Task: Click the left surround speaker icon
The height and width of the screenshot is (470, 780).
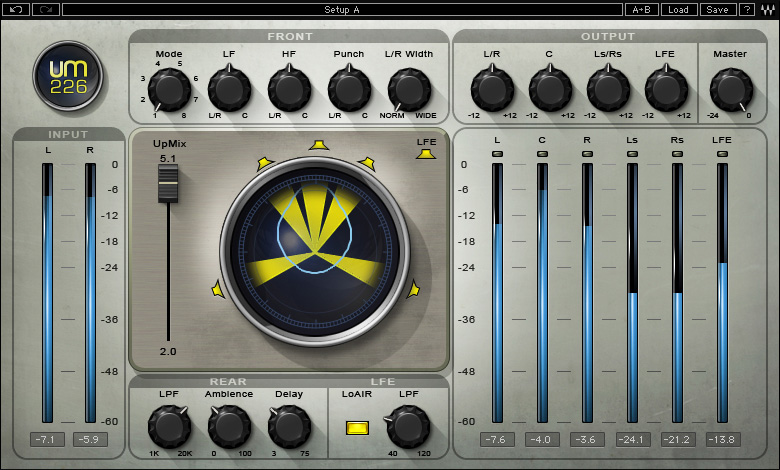Action: [218, 289]
